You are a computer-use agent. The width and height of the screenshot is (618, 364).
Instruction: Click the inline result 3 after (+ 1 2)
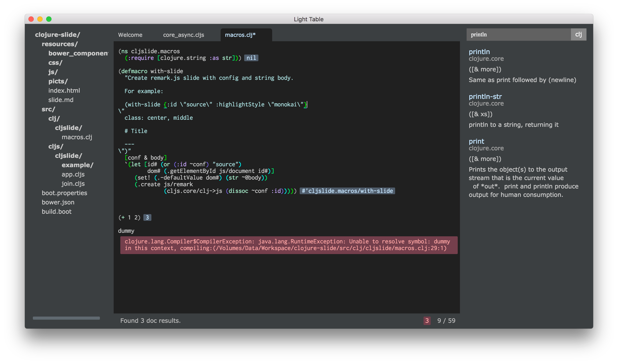point(147,217)
